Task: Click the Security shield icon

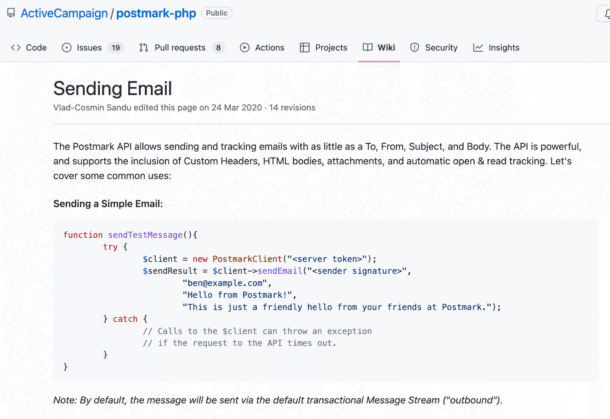Action: coord(415,47)
